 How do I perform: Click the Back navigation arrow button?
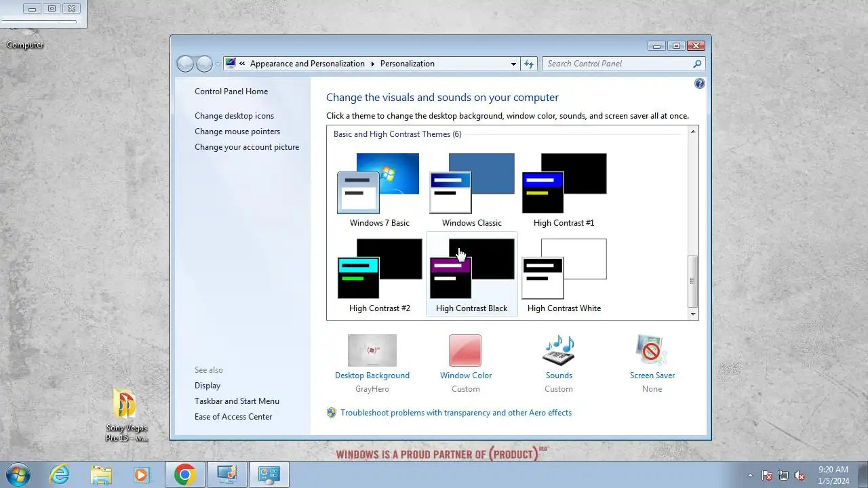[185, 64]
